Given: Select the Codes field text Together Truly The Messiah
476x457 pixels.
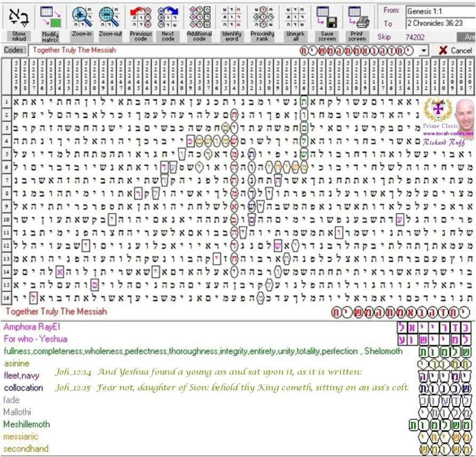Looking at the screenshot, I should pyautogui.click(x=74, y=50).
